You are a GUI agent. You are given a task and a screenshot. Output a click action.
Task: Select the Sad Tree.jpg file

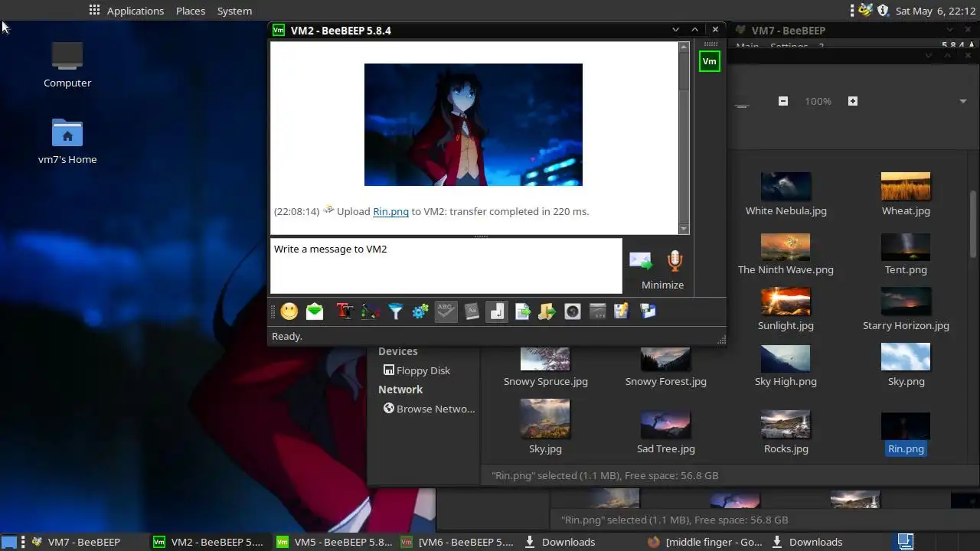click(x=666, y=433)
